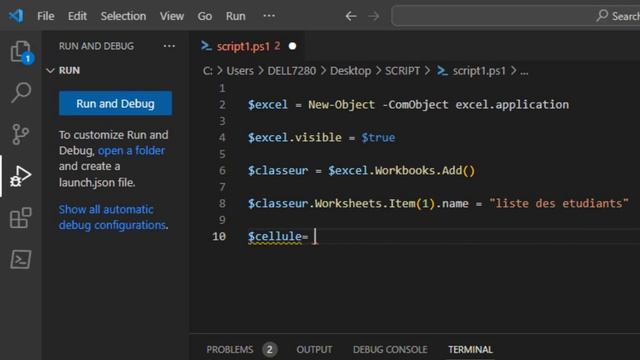This screenshot has height=360, width=640.
Task: Click the command center search field
Action: [x=516, y=16]
